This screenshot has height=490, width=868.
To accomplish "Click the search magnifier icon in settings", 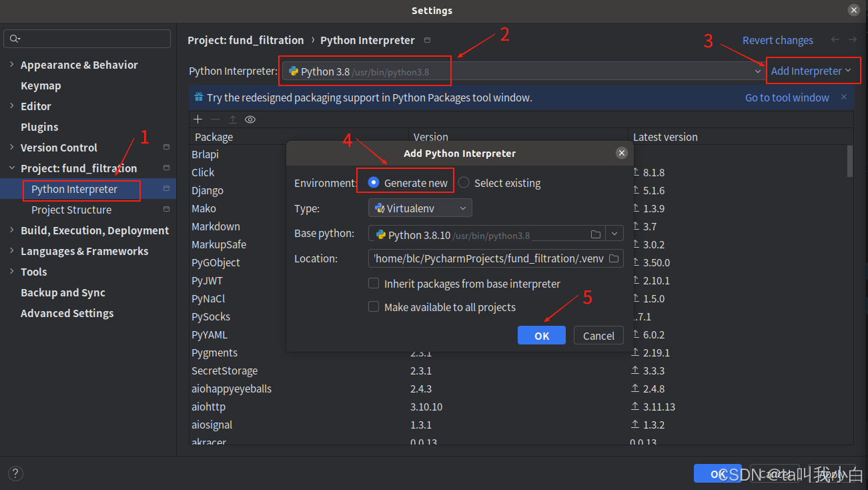I will 15,39.
